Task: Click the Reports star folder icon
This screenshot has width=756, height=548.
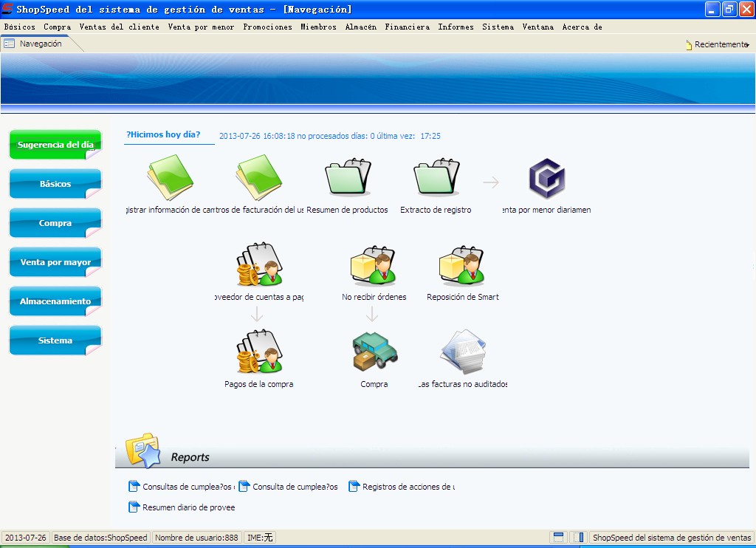Action: click(x=142, y=450)
